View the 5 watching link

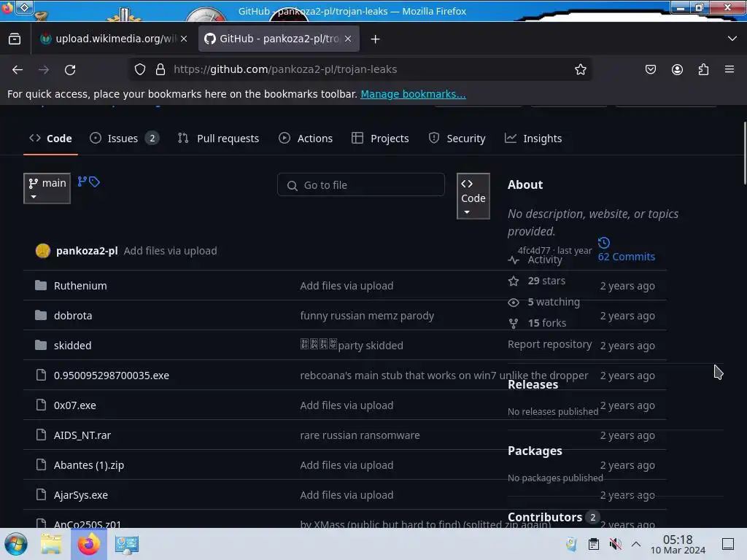click(x=544, y=302)
